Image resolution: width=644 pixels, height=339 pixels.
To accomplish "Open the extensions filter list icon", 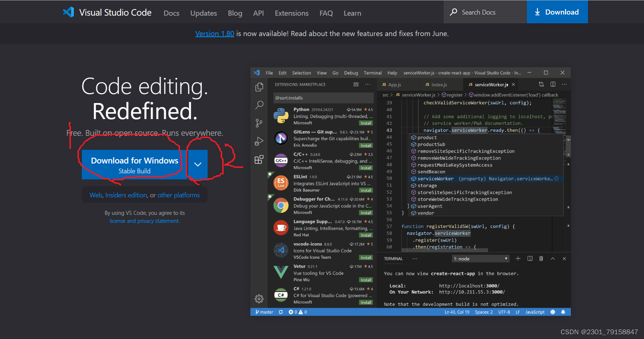I will 356,84.
